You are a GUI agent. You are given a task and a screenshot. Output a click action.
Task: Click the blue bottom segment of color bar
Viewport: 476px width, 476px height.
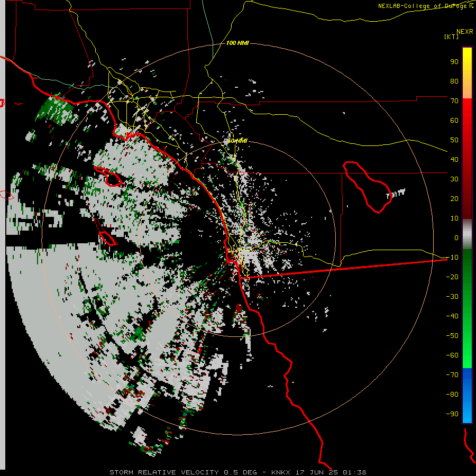coord(467,395)
